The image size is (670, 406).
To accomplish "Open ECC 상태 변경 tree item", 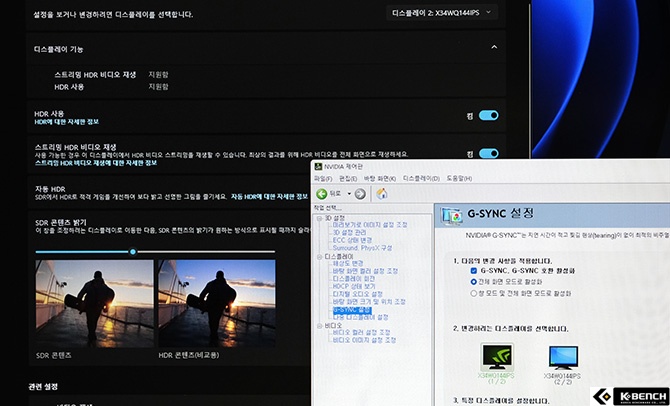I will (353, 240).
